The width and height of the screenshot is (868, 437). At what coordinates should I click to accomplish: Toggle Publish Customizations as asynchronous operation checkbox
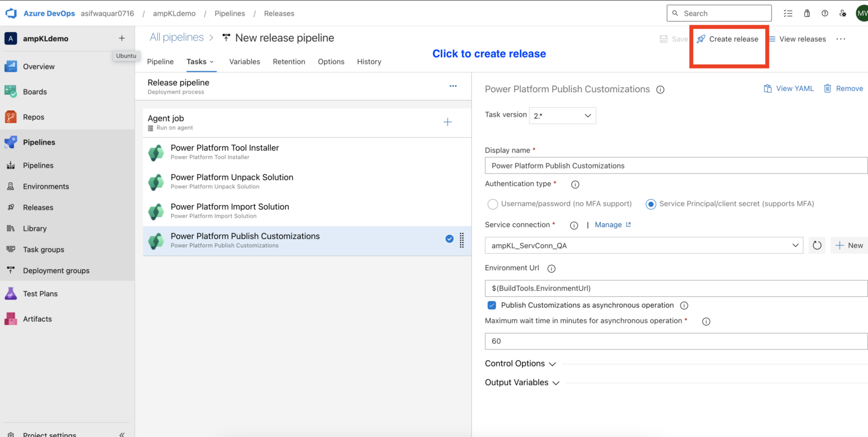click(492, 305)
